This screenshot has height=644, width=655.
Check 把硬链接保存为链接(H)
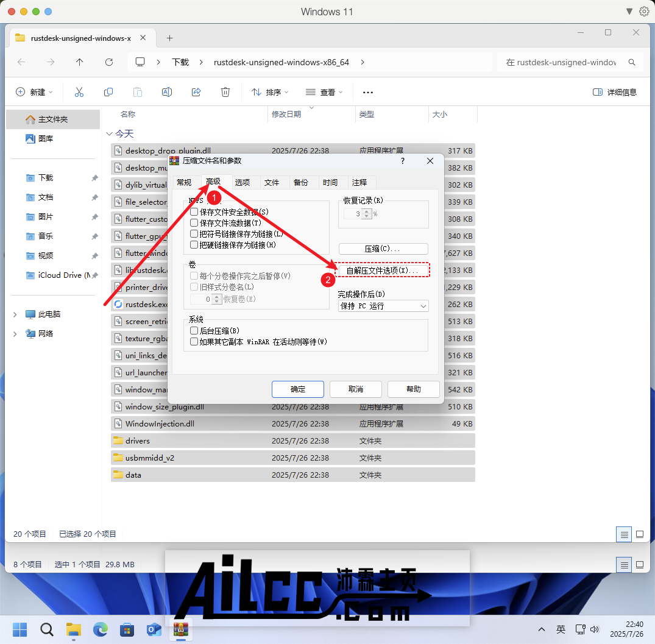tap(194, 245)
